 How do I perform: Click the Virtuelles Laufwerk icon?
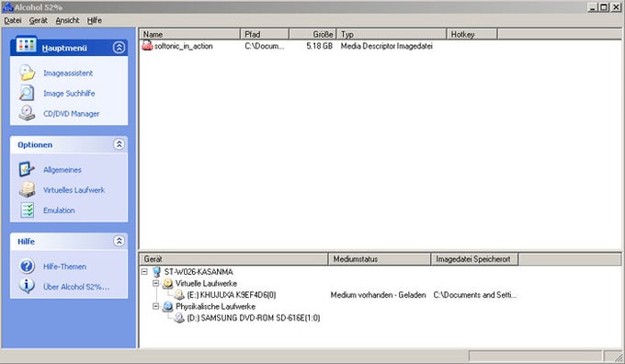pyautogui.click(x=27, y=189)
